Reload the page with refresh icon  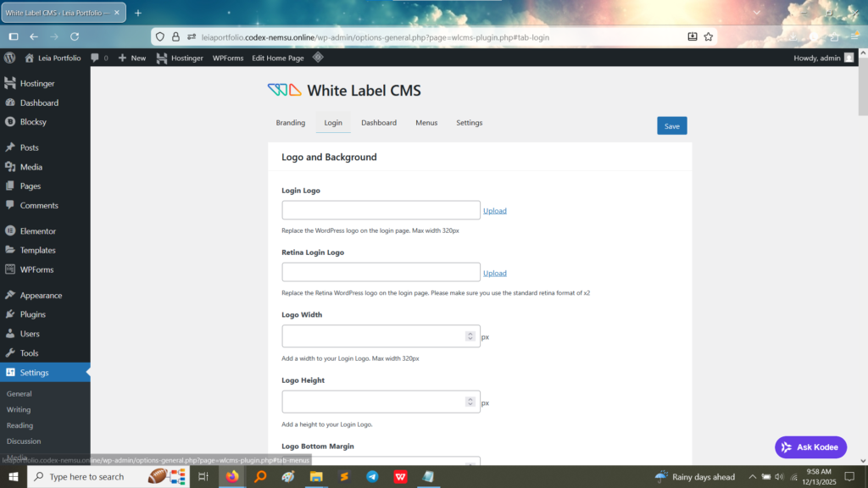tap(75, 36)
